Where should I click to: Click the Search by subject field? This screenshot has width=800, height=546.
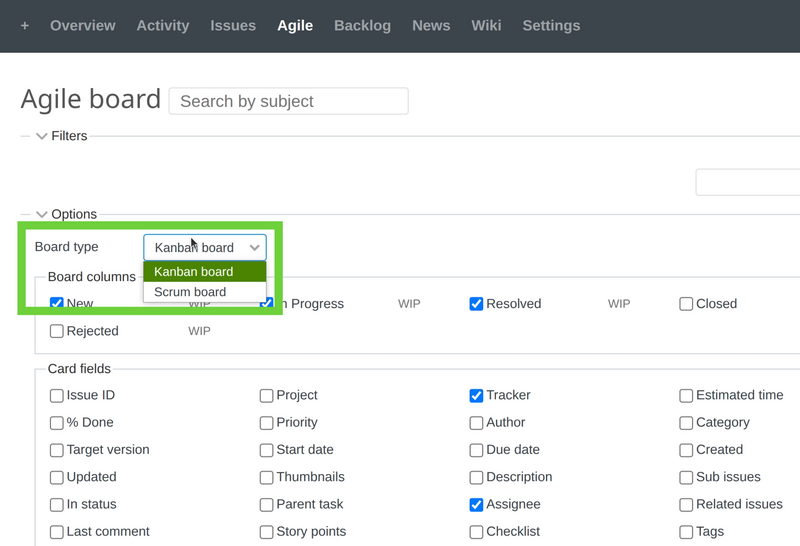point(288,101)
